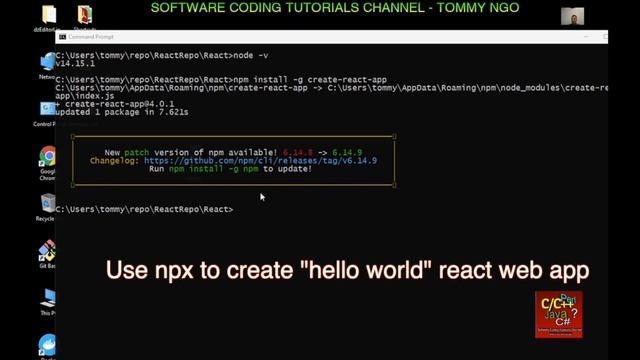This screenshot has width=640, height=360.
Task: Open the Google Chrome desktop shortcut
Action: point(47,156)
